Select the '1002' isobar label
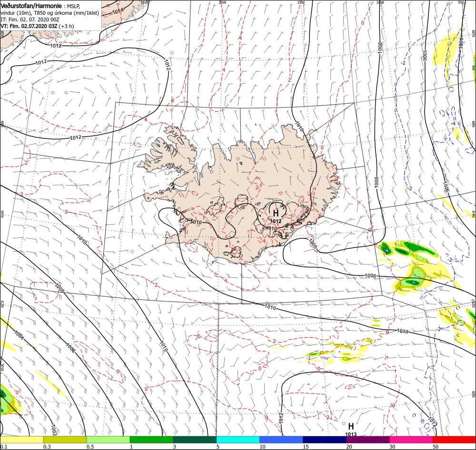The width and height of the screenshot is (476, 450). tap(53, 430)
